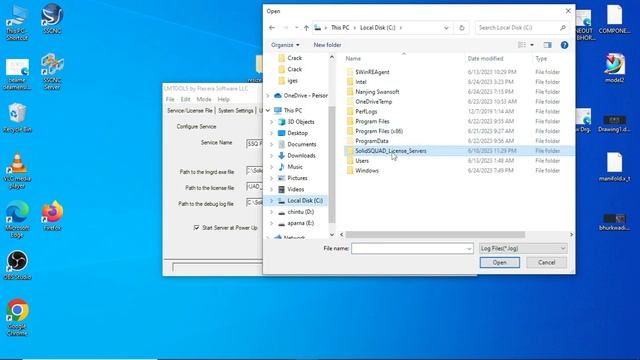The image size is (640, 360).
Task: Open the SSCNC desktop icon
Action: (x=52, y=19)
